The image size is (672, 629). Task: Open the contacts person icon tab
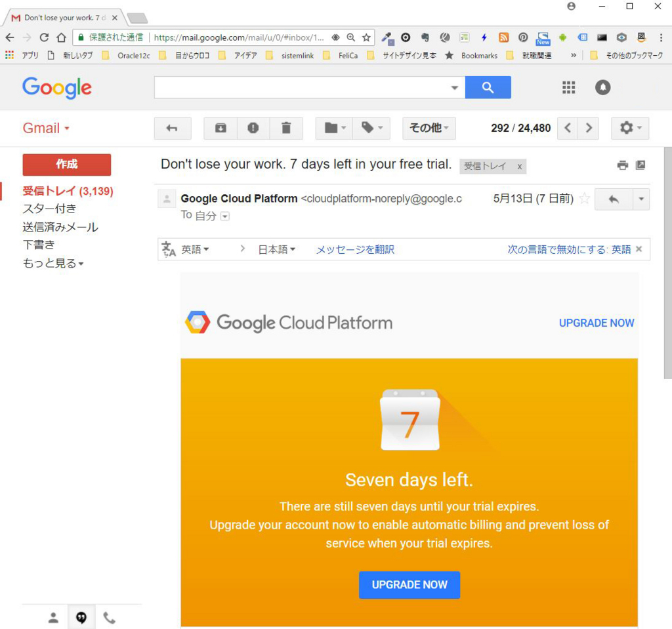point(53,618)
